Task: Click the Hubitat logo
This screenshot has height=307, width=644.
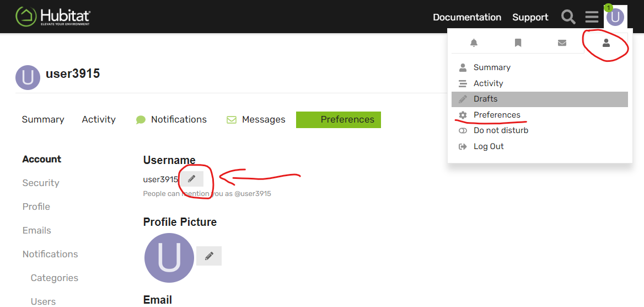Action: pyautogui.click(x=52, y=17)
